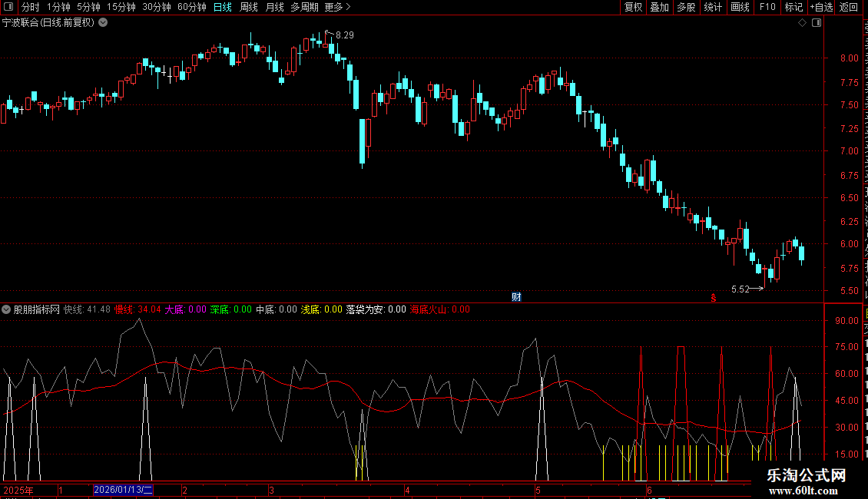
Task: Click the 慢线: 34.04 indicator value
Action: click(x=137, y=310)
